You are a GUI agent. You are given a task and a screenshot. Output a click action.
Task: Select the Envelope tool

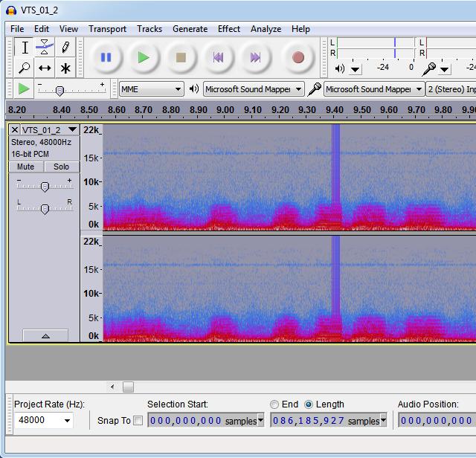point(45,48)
